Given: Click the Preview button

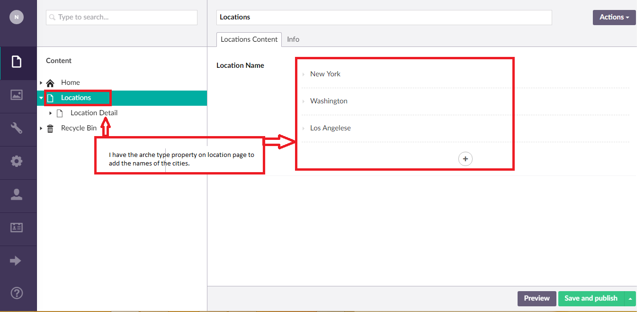Looking at the screenshot, I should point(537,299).
